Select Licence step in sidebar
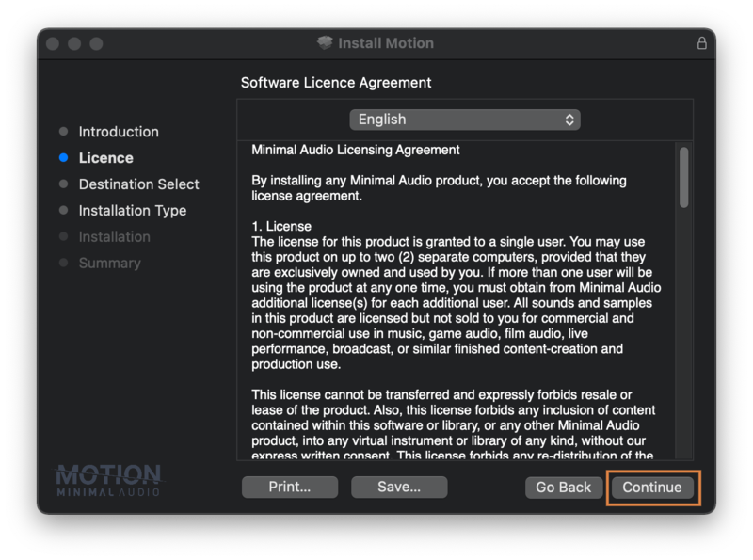The image size is (753, 560). click(105, 158)
